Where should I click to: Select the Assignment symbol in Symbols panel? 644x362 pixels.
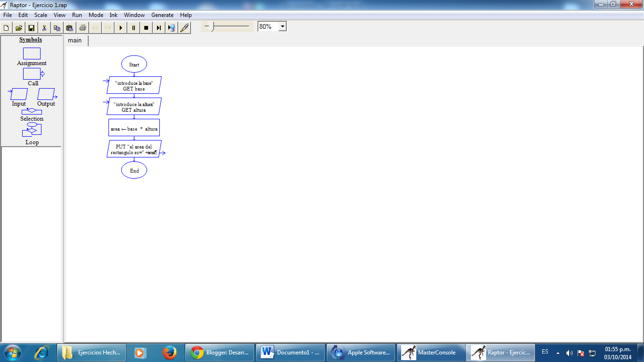point(31,54)
